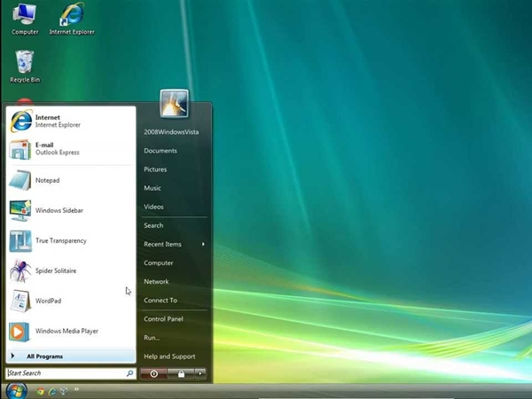
Task: Start Spider Solitaire game
Action: (x=53, y=270)
